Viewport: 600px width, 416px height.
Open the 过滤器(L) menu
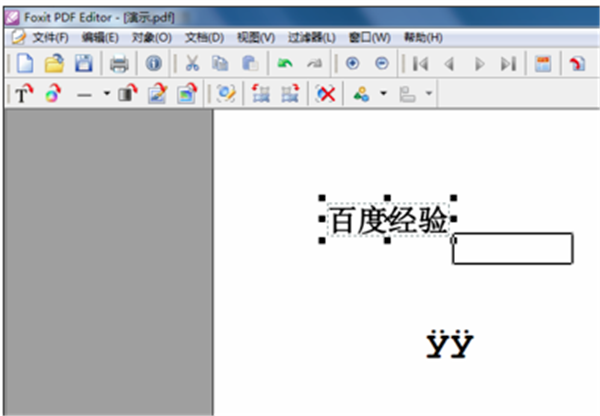coord(312,38)
